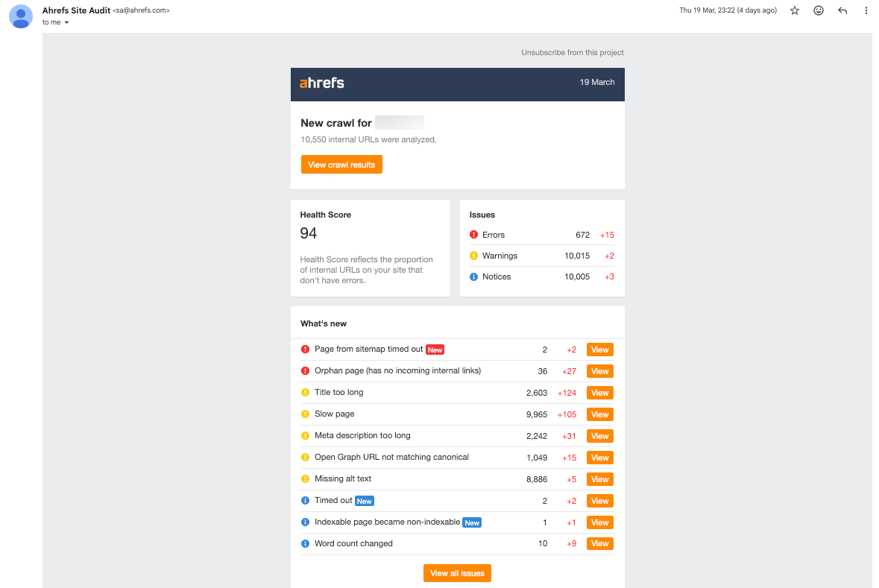Open the more options menu for this email

pyautogui.click(x=866, y=10)
